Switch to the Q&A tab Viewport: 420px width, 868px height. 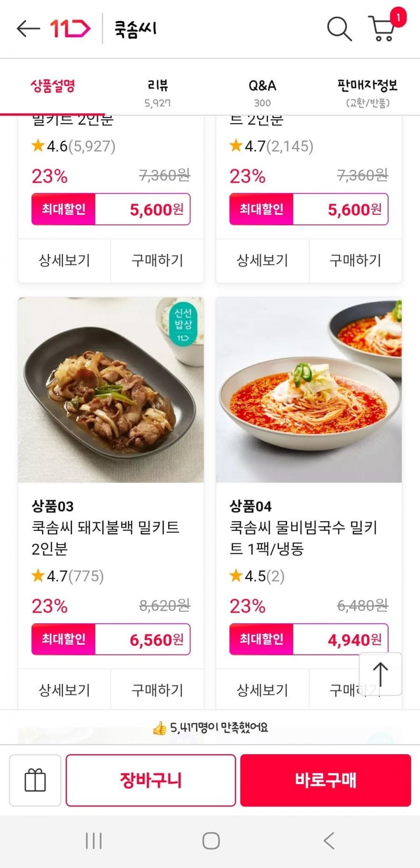pyautogui.click(x=262, y=92)
